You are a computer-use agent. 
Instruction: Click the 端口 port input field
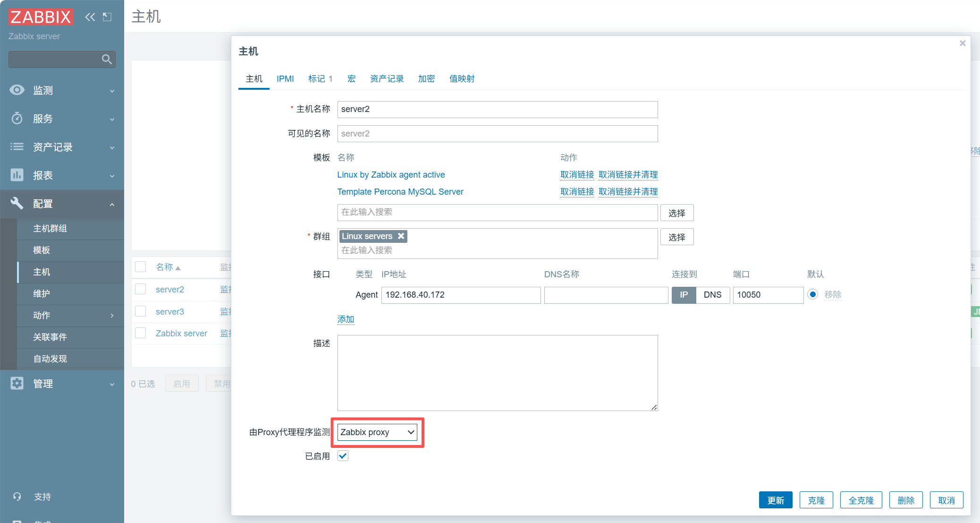click(768, 295)
